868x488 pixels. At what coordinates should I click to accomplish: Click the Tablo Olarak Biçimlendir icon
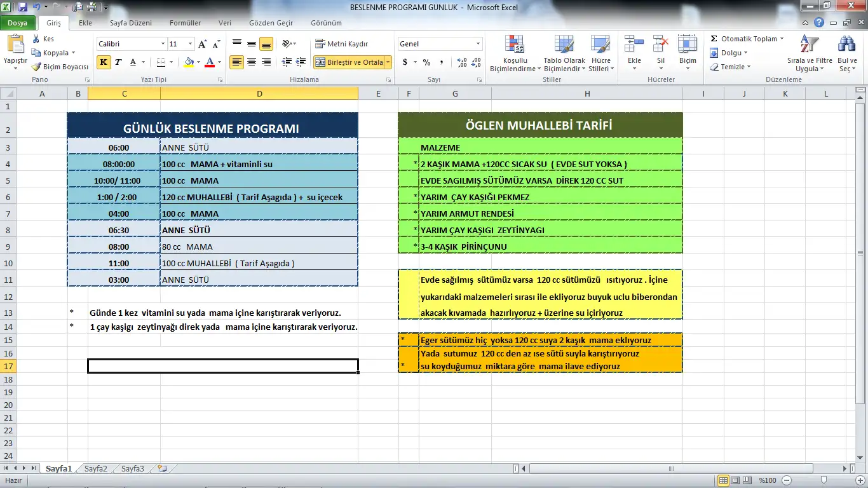564,46
